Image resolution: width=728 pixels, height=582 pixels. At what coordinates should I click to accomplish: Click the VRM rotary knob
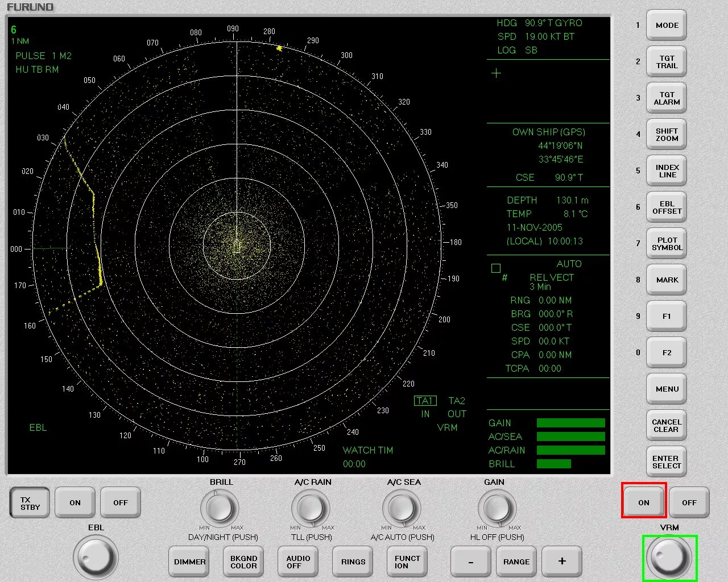pos(669,558)
